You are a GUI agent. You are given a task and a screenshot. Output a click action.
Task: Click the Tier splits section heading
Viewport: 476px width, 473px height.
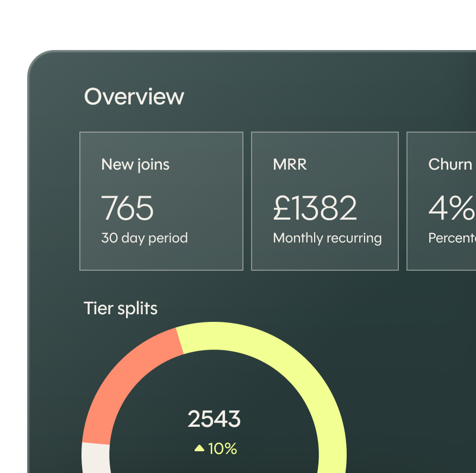pyautogui.click(x=121, y=309)
